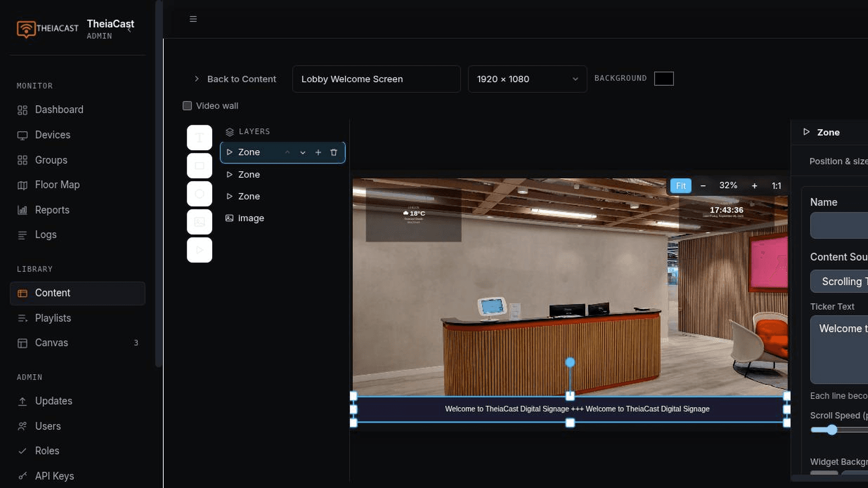Image resolution: width=868 pixels, height=488 pixels.
Task: Click the plus icon on selected Zone layer
Action: point(318,152)
